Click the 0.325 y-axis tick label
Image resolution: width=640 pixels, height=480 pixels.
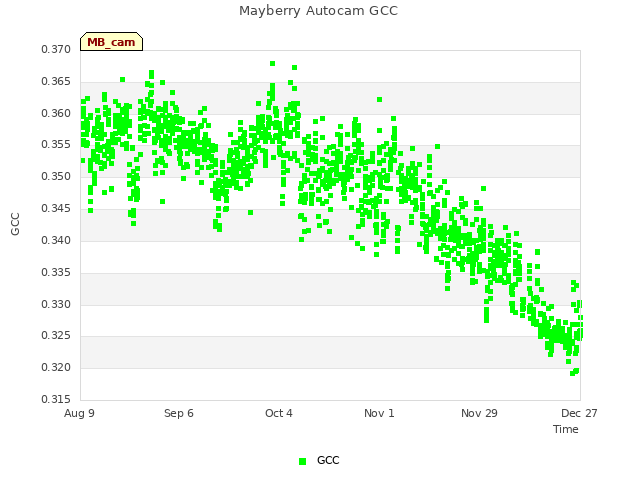click(56, 336)
